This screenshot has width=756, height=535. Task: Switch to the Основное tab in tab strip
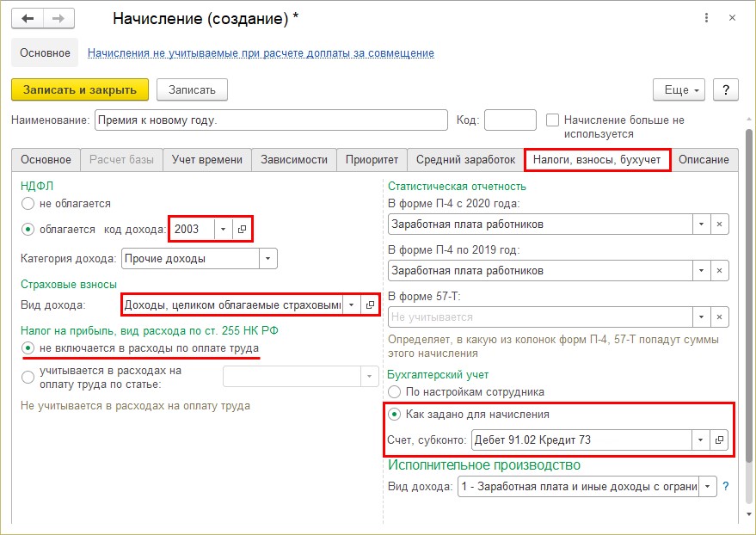pos(46,159)
